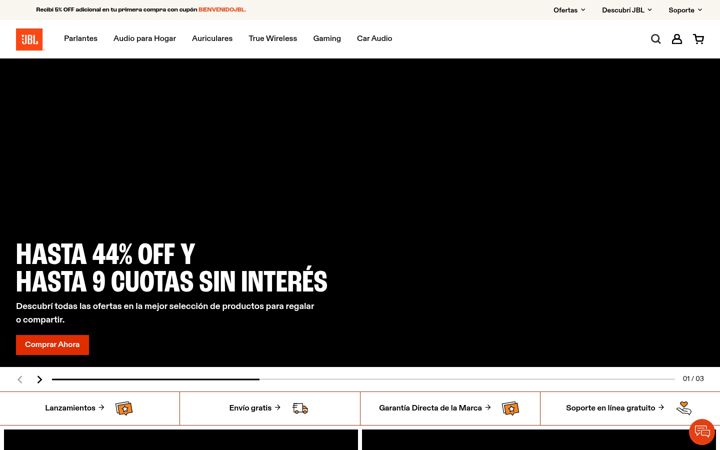Viewport: 720px width, 450px height.
Task: Click the HASTA 44% OFF Y headline line
Action: coord(106,254)
